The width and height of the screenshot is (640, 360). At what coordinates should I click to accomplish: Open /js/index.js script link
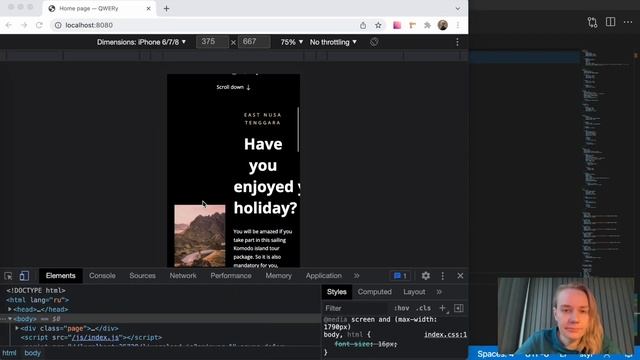(96, 338)
